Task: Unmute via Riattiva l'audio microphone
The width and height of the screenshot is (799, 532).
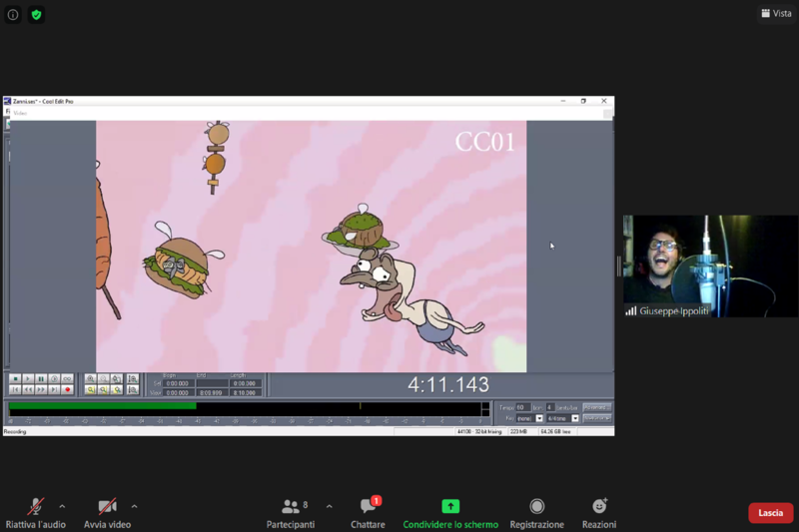Action: tap(36, 513)
